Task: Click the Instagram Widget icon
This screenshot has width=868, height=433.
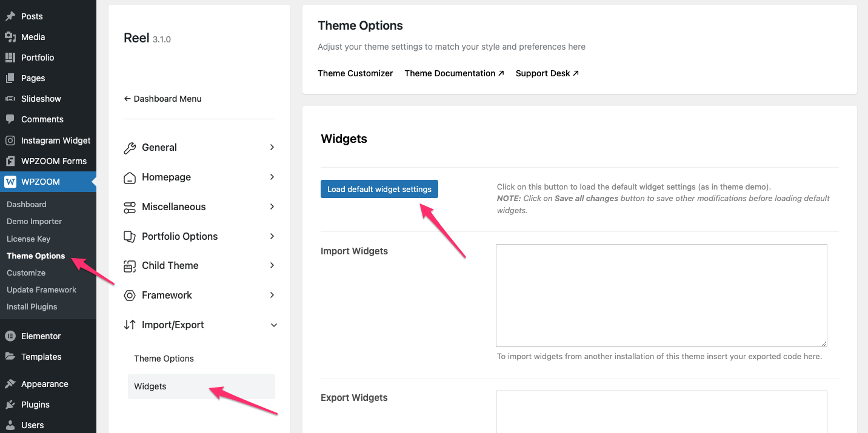Action: [x=11, y=140]
